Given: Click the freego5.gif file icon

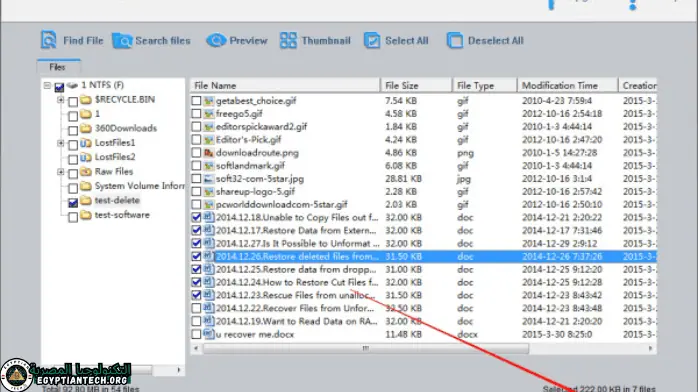Looking at the screenshot, I should click(209, 114).
